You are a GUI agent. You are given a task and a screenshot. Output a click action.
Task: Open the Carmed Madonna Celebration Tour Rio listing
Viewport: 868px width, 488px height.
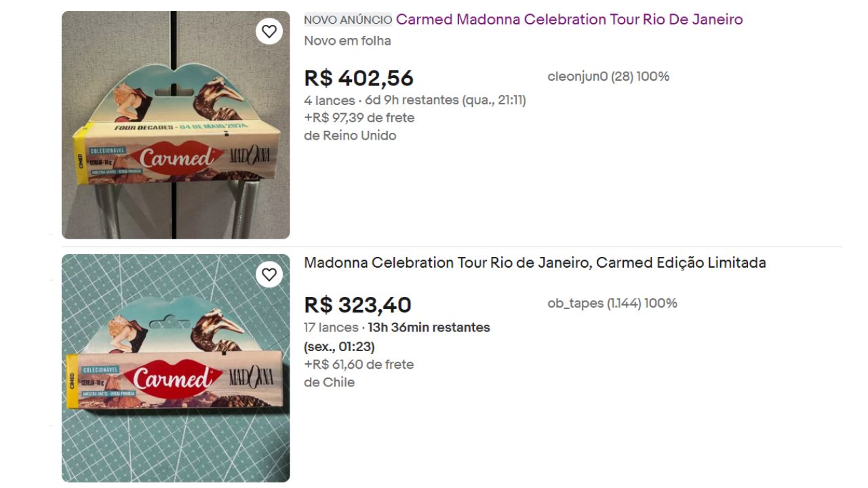point(570,20)
